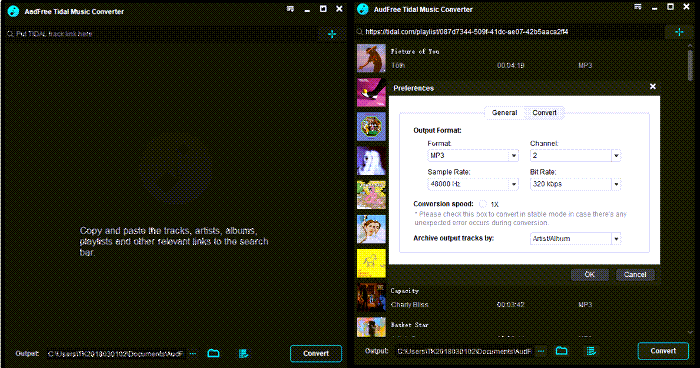This screenshot has width=700, height=368.
Task: Click Convert button in left window
Action: point(316,353)
